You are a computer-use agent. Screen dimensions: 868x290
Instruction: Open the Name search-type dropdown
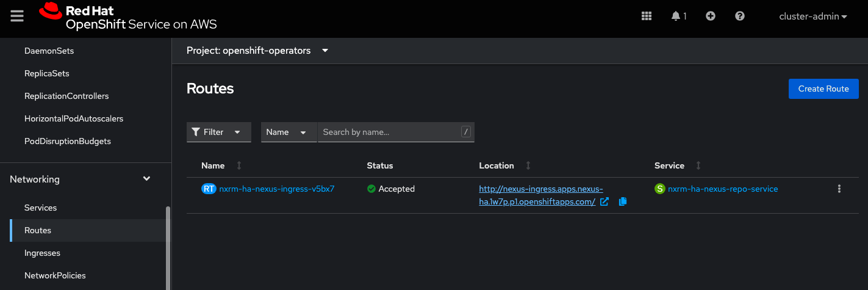tap(289, 132)
